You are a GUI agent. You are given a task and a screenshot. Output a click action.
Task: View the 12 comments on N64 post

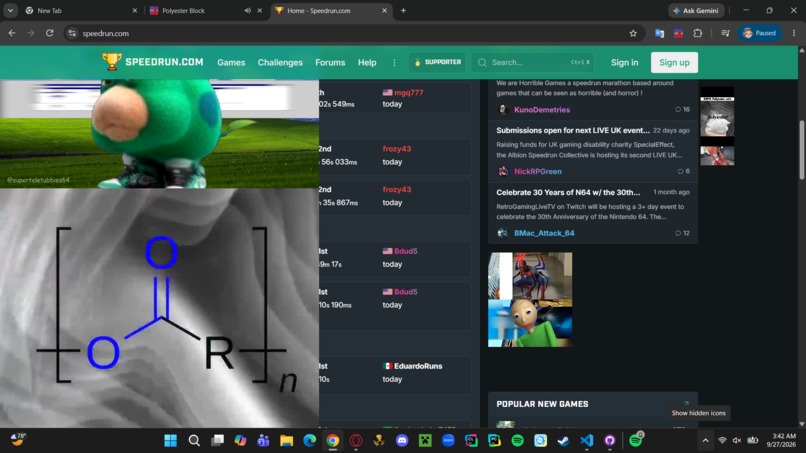(x=683, y=233)
